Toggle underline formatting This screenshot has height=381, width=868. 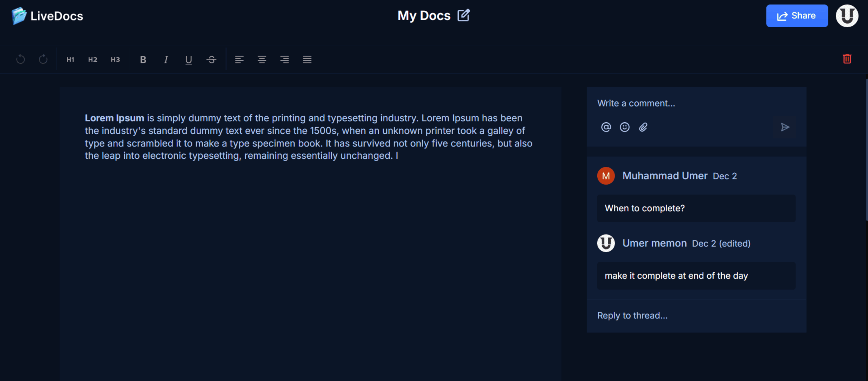pos(188,59)
